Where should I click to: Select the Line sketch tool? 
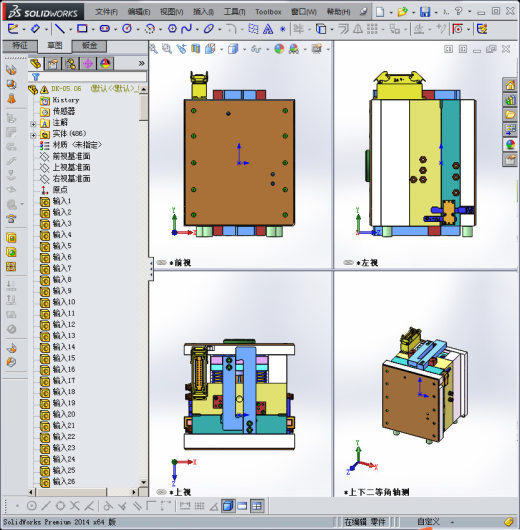pyautogui.click(x=60, y=29)
